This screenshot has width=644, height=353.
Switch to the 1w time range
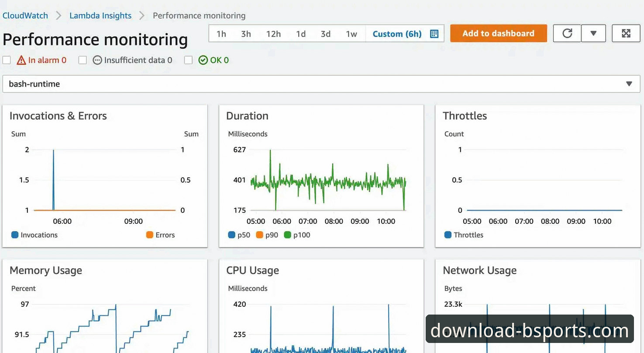[x=351, y=34]
